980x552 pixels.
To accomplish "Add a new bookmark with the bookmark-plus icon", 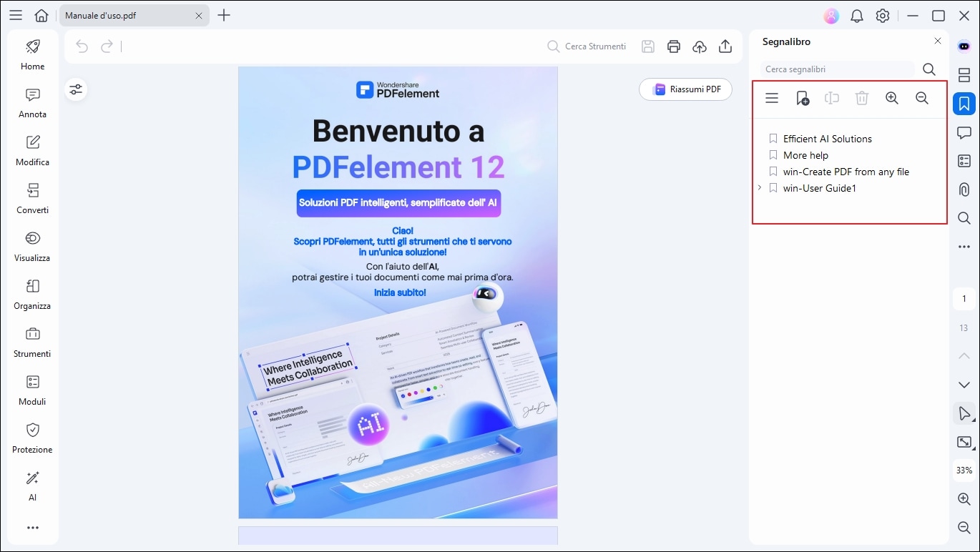I will 802,98.
